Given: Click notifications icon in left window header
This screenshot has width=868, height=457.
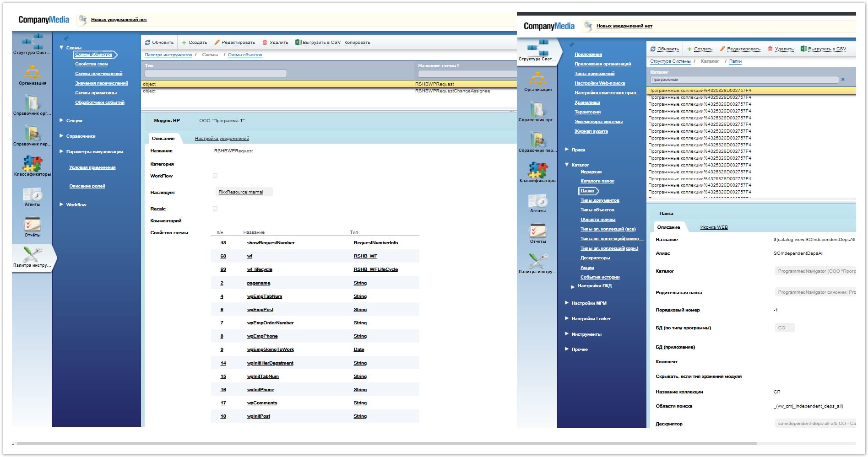Looking at the screenshot, I should 82,19.
